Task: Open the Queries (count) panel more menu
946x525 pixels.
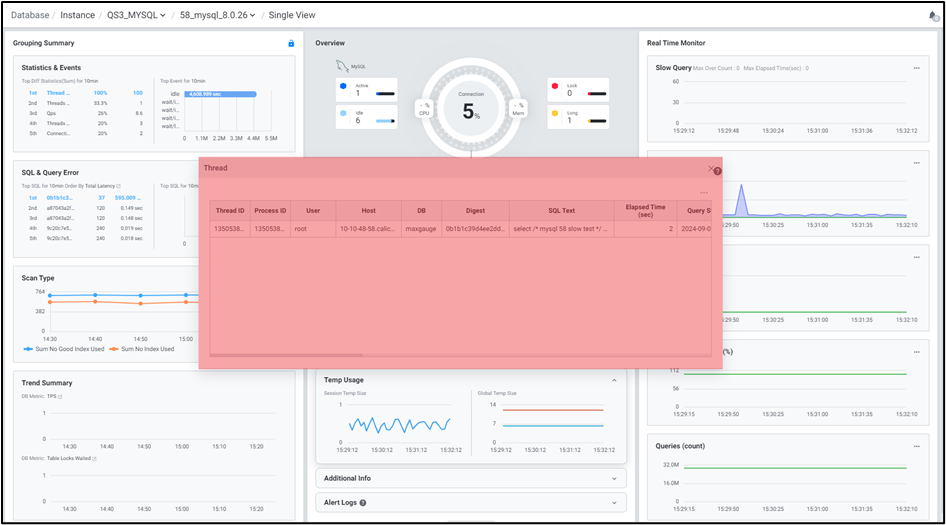Action: pyautogui.click(x=916, y=446)
